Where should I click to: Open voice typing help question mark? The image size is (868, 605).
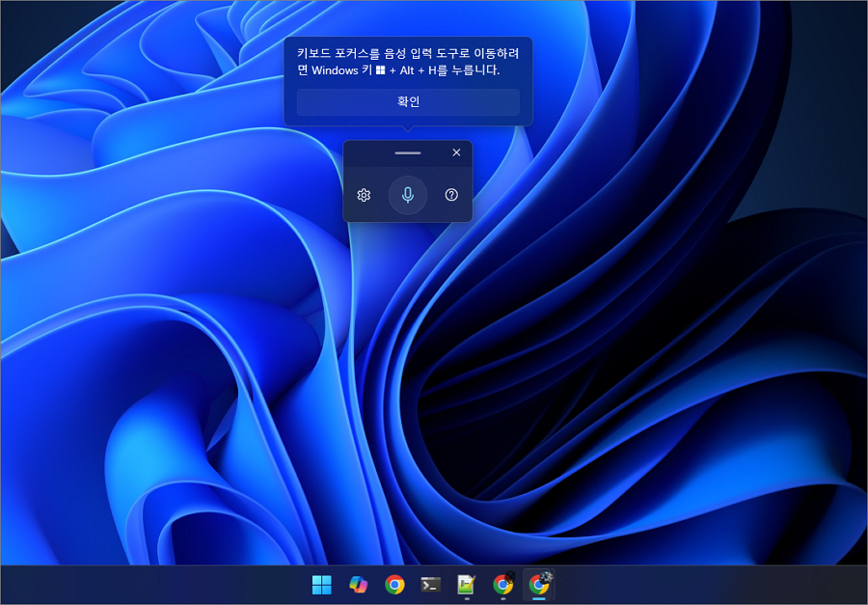click(x=451, y=195)
